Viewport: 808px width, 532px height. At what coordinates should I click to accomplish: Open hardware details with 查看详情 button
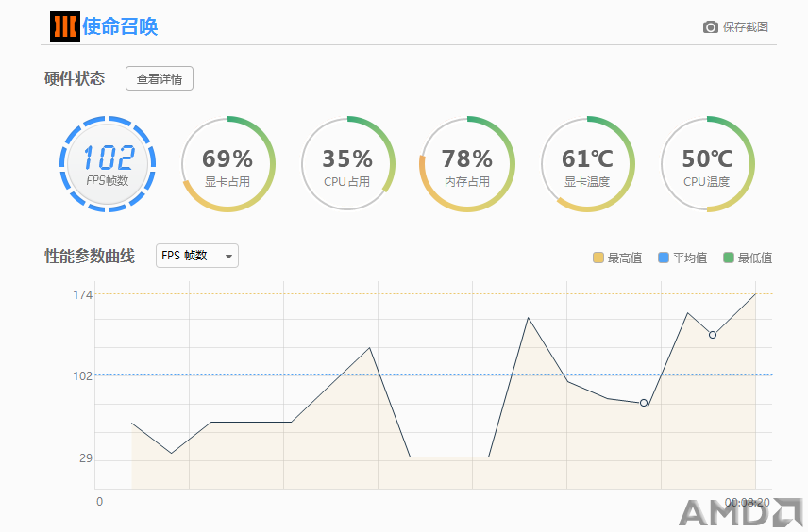(x=160, y=78)
